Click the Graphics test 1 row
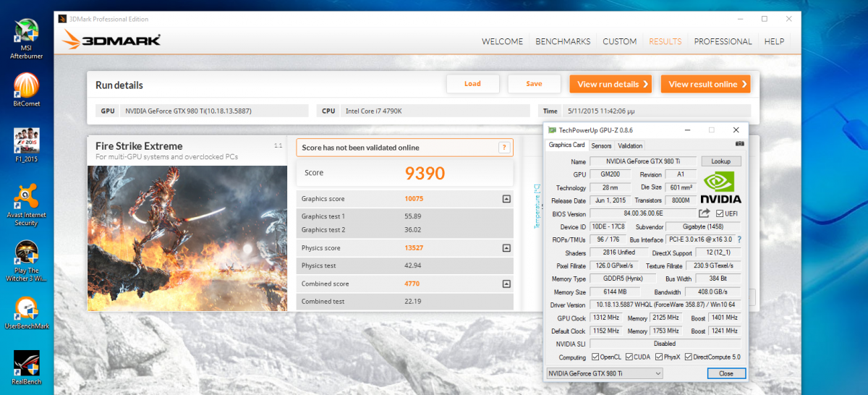 (x=405, y=216)
